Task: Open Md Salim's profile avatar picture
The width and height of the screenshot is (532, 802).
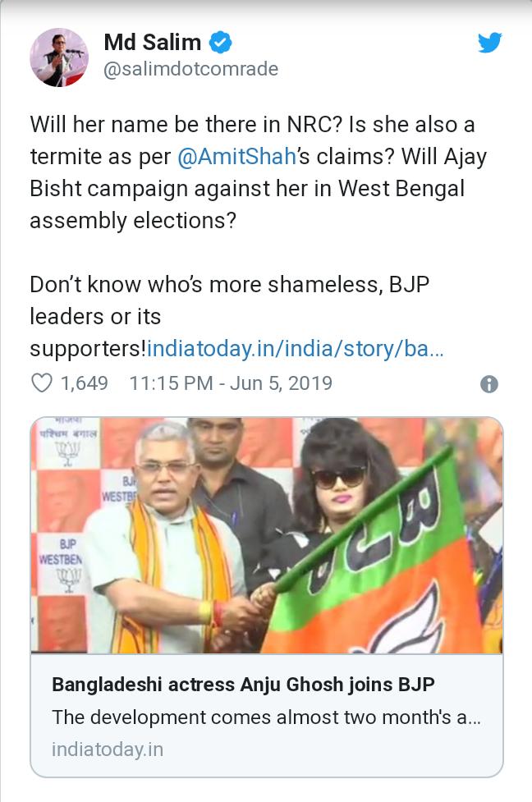Action: (x=59, y=57)
